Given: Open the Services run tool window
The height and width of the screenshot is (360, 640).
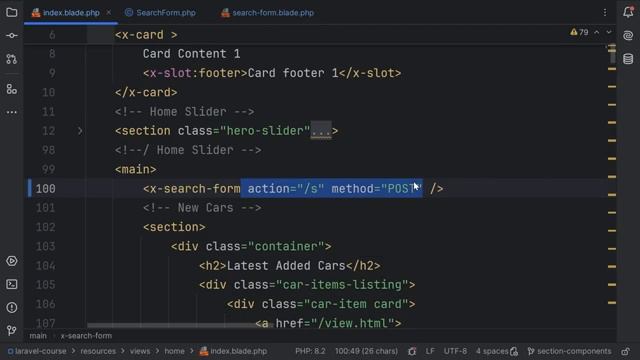Looking at the screenshot, I should coord(11,261).
